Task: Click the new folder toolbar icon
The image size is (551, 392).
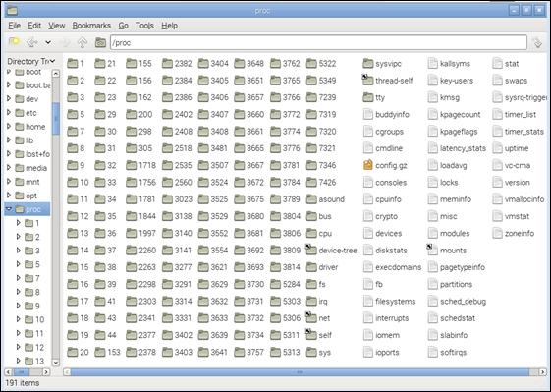Action: [x=14, y=42]
